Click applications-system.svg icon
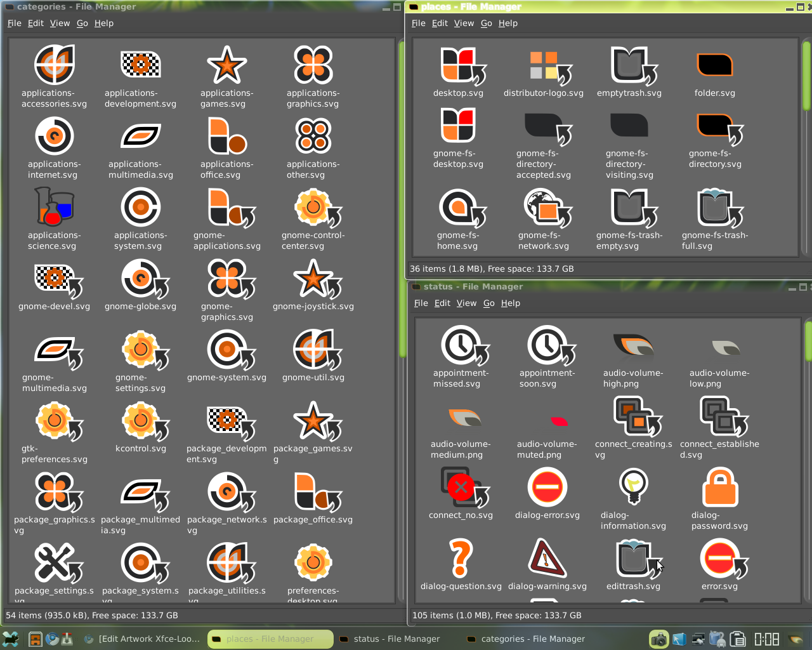The width and height of the screenshot is (812, 650). click(x=141, y=207)
